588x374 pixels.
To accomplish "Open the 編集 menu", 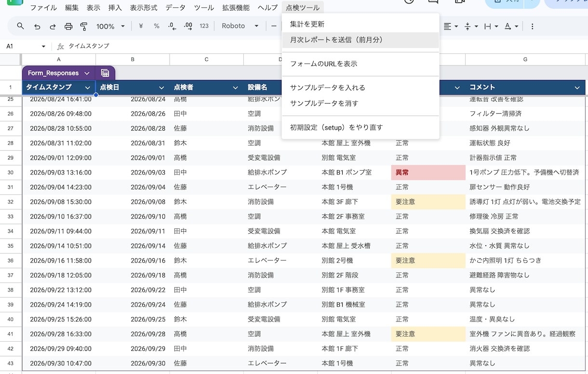I will (x=72, y=8).
